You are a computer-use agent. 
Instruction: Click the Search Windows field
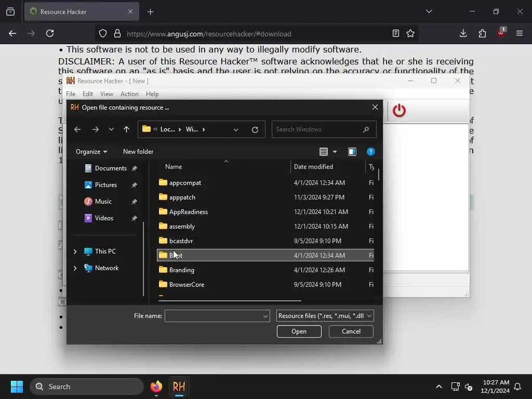tap(324, 129)
